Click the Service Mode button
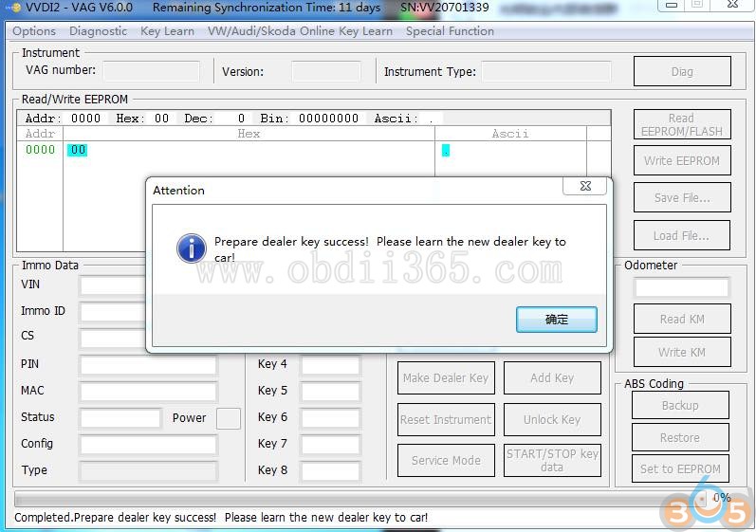The image size is (756, 532). (446, 460)
